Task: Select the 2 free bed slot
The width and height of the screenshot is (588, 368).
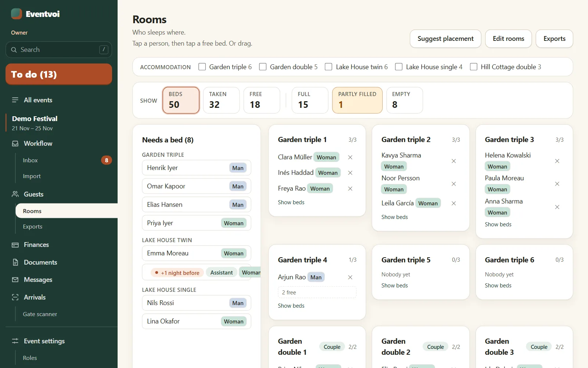Action: (317, 292)
